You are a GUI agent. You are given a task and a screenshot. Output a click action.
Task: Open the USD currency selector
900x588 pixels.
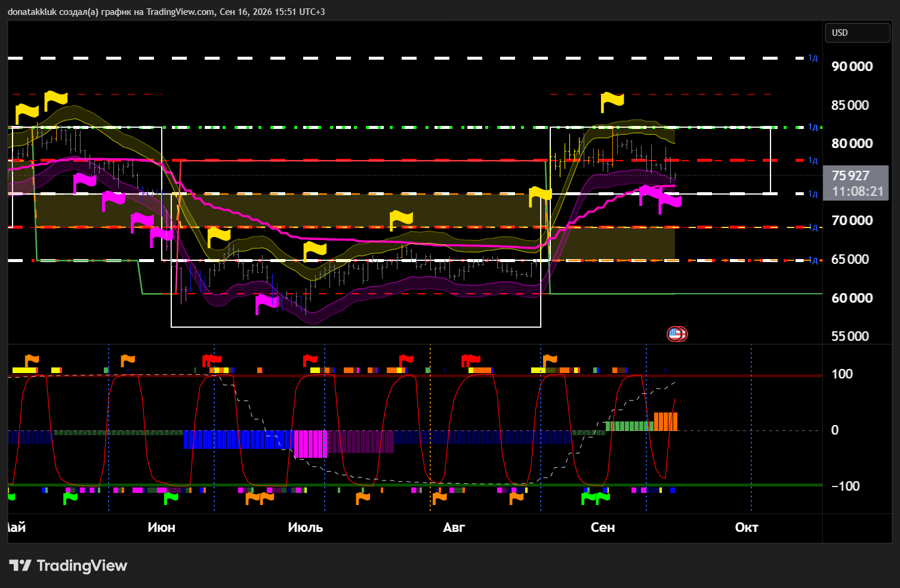click(857, 33)
